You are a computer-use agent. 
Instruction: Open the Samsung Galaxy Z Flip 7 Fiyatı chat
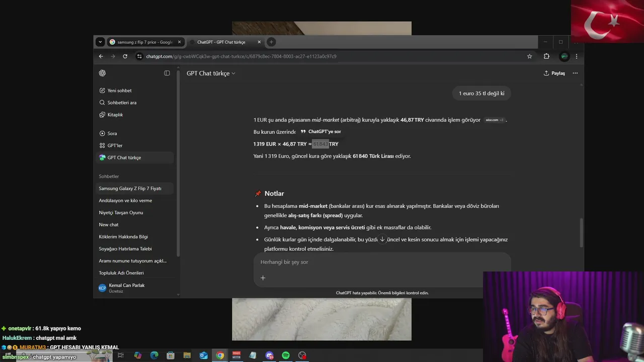click(x=135, y=189)
